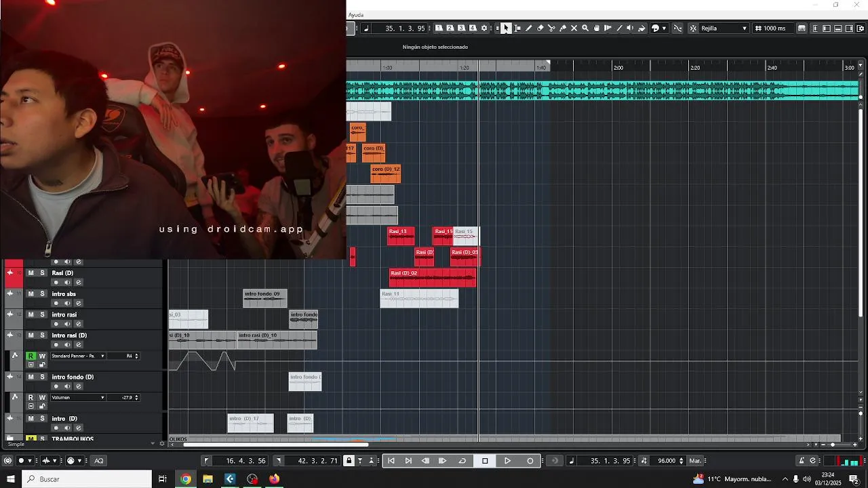Select the coro (D)_12 audio clip
The height and width of the screenshot is (488, 868).
pos(385,174)
